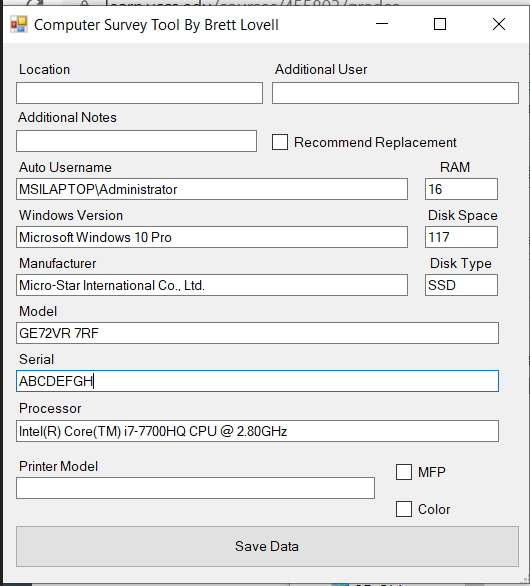530x586 pixels.
Task: Click the RAM value field
Action: [461, 189]
